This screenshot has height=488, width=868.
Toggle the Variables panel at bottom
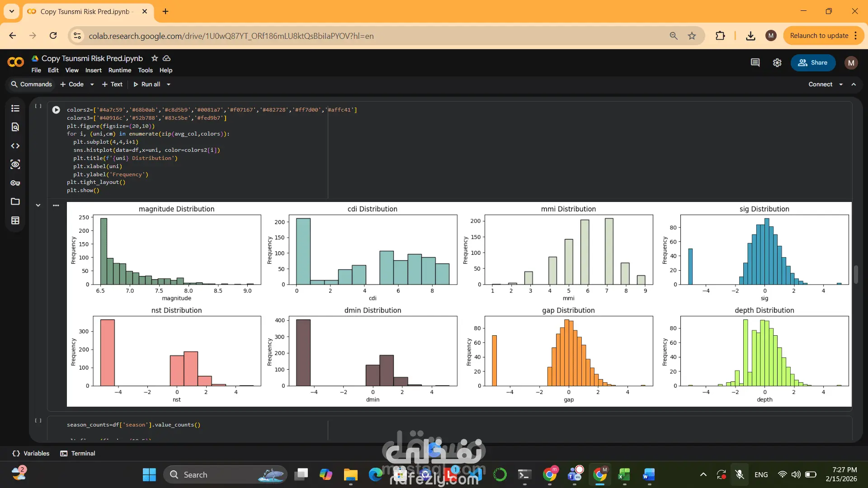(31, 453)
